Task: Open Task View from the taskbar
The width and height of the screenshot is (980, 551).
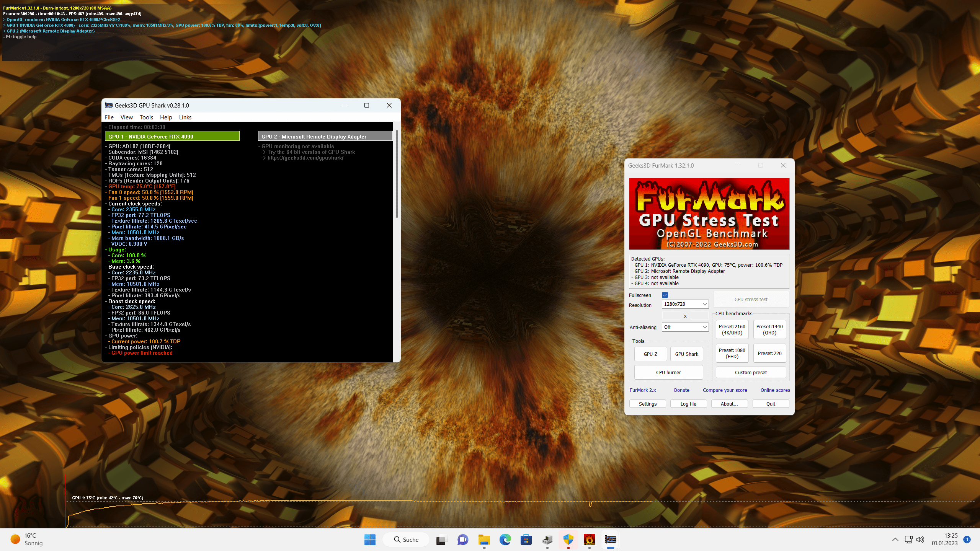Action: (441, 540)
